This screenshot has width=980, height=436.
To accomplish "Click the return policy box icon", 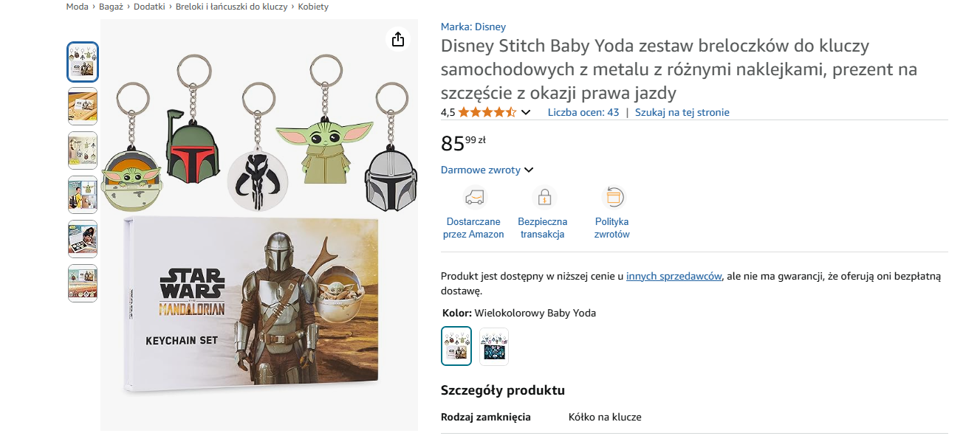I will pos(613,197).
